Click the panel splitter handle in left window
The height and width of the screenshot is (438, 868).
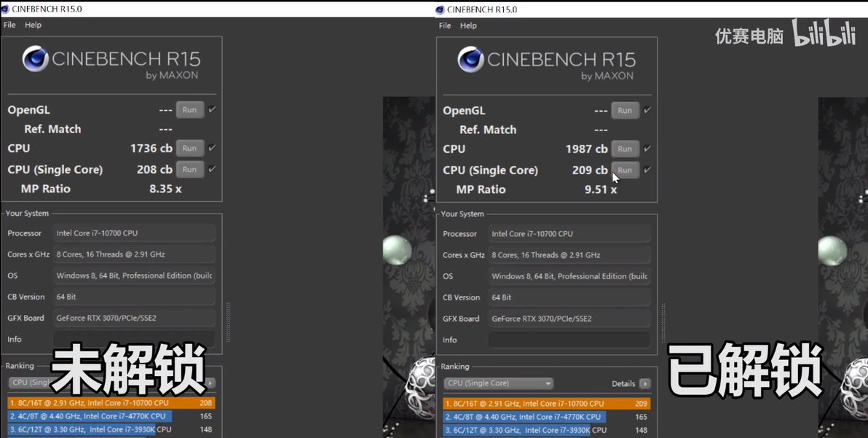[227, 322]
